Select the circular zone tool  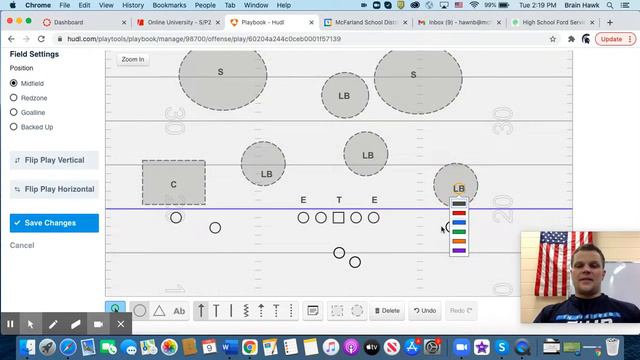[x=357, y=311]
